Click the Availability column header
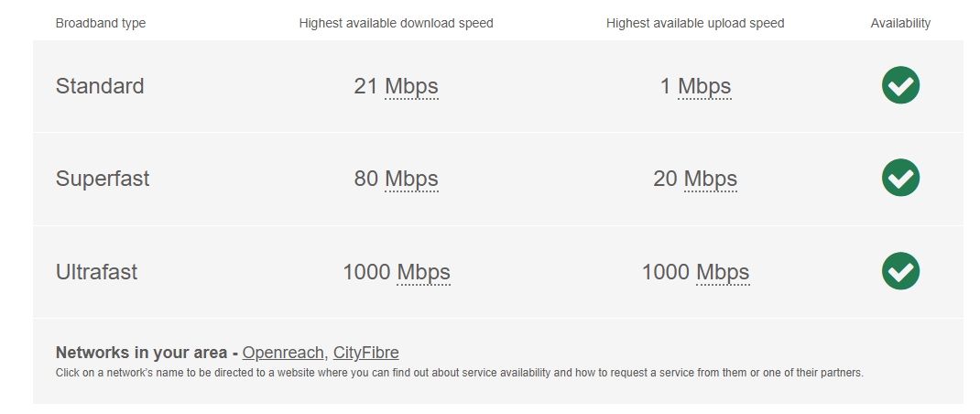The width and height of the screenshot is (980, 414). (900, 24)
